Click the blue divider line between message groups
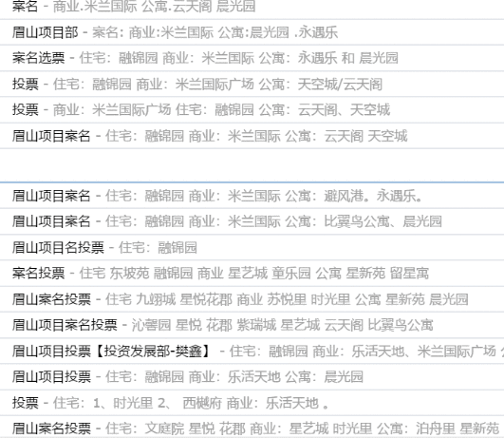This screenshot has height=438, width=504. pyautogui.click(x=252, y=182)
